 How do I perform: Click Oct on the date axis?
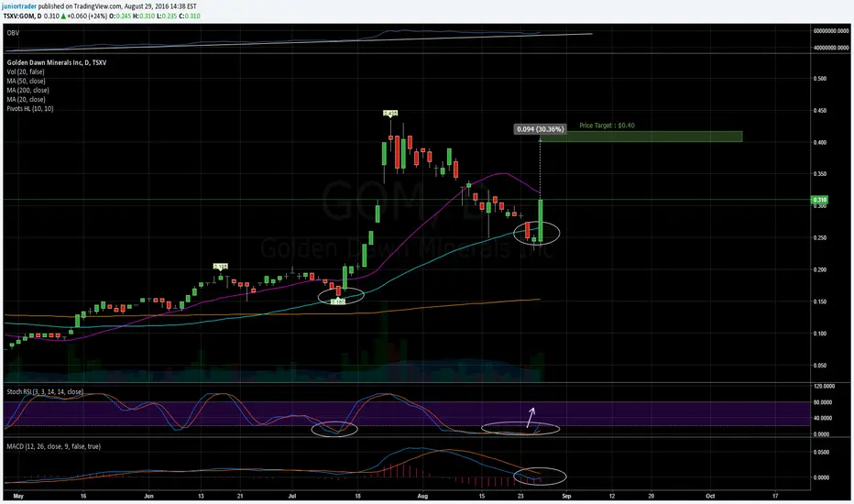pos(710,497)
